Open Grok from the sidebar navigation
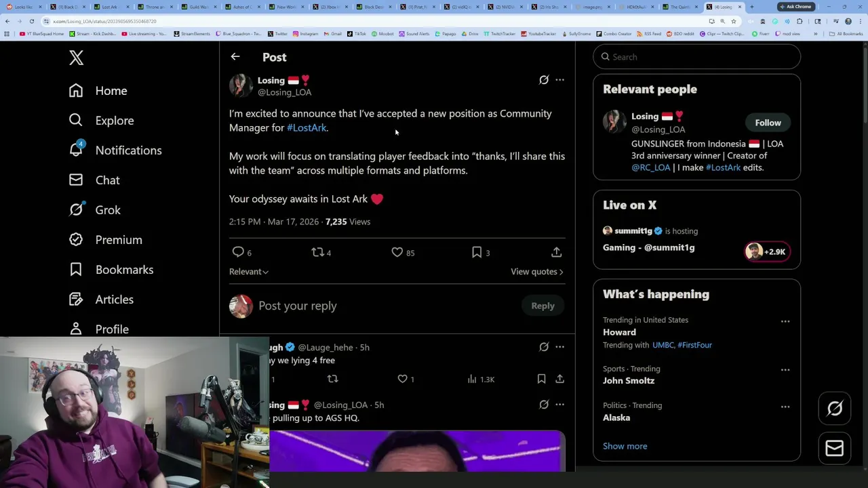868x488 pixels. pyautogui.click(x=95, y=210)
